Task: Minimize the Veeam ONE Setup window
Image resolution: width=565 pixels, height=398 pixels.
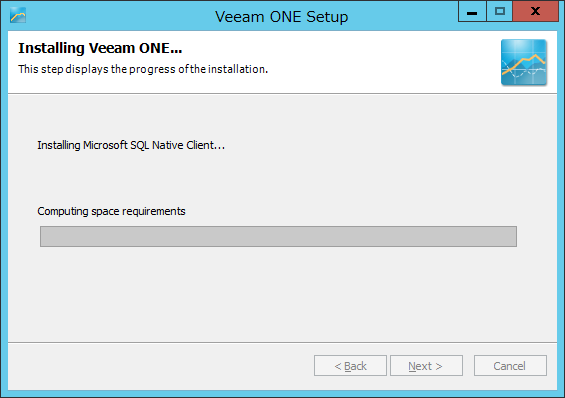Action: (x=472, y=12)
